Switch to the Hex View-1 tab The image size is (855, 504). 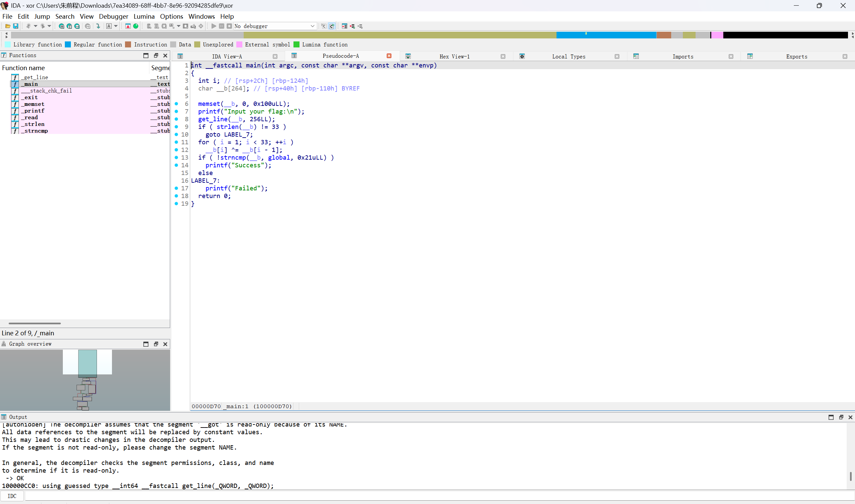(x=454, y=56)
